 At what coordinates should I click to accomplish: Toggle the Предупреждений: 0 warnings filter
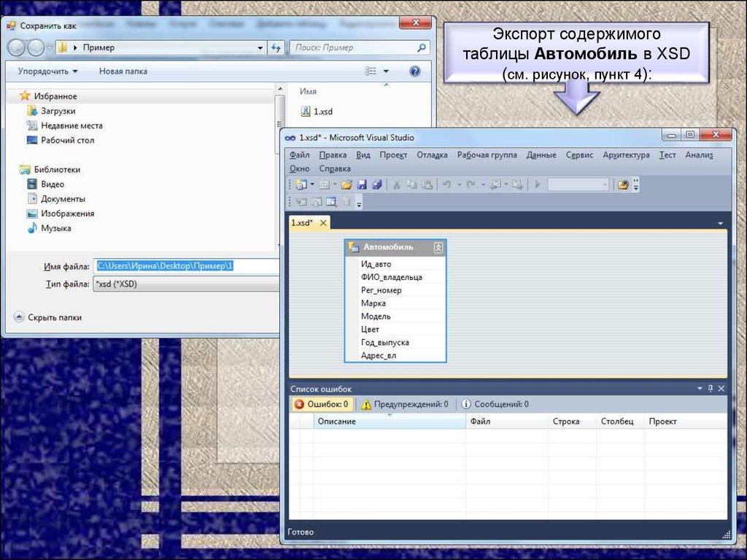pyautogui.click(x=405, y=404)
